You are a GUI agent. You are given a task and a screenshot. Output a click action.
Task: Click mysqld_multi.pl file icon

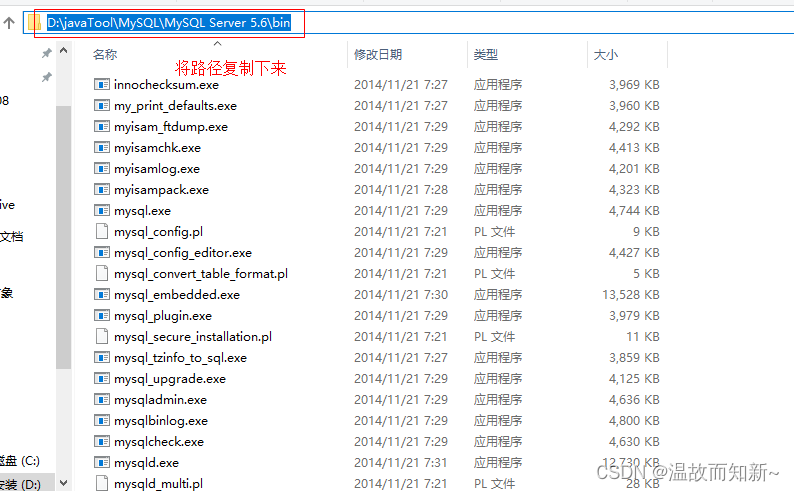102,483
